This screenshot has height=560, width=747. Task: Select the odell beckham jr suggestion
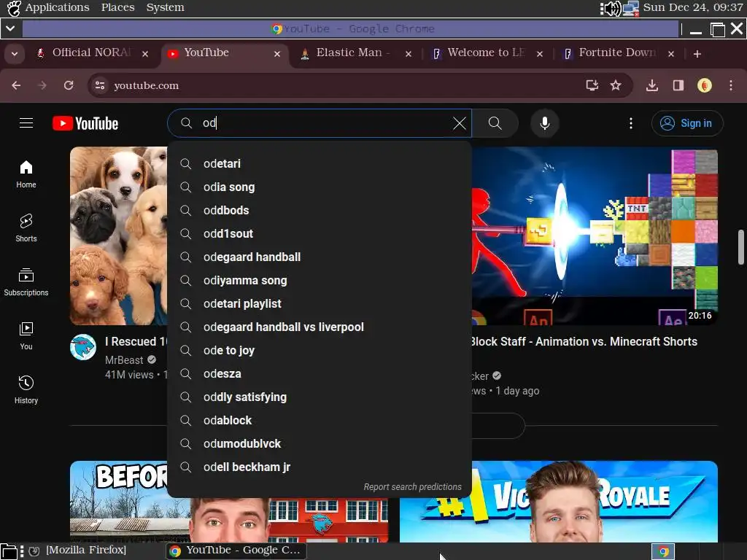point(320,467)
